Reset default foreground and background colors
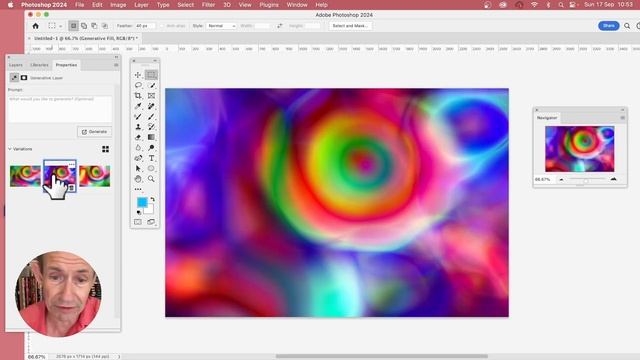Viewport: 640px width, 360px height. click(x=139, y=212)
